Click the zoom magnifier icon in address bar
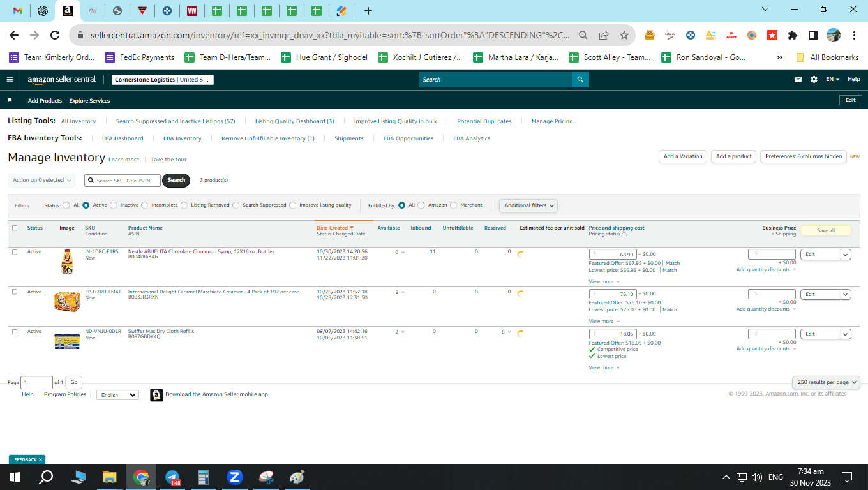Viewport: 868px width, 490px height. [583, 35]
